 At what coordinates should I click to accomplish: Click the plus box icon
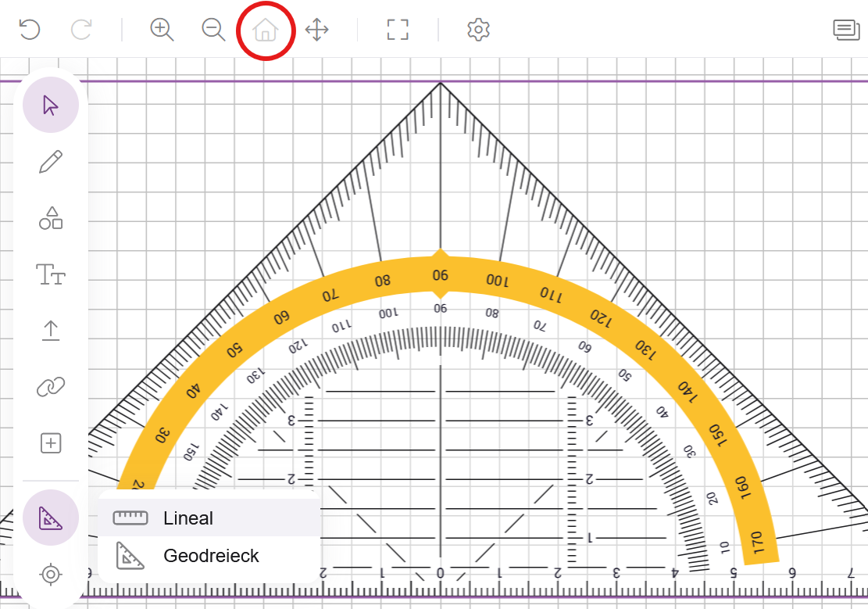click(x=51, y=443)
